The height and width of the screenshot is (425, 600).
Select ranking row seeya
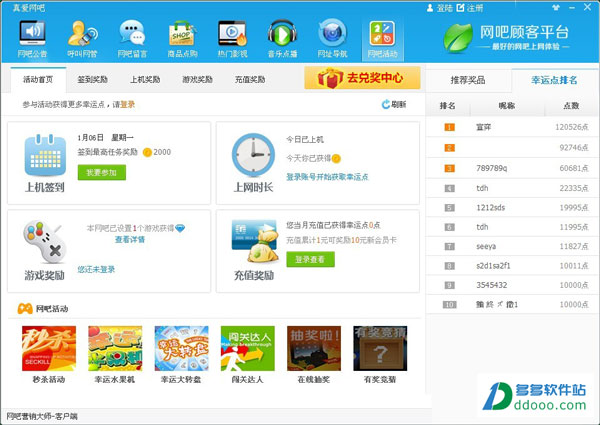tap(512, 246)
